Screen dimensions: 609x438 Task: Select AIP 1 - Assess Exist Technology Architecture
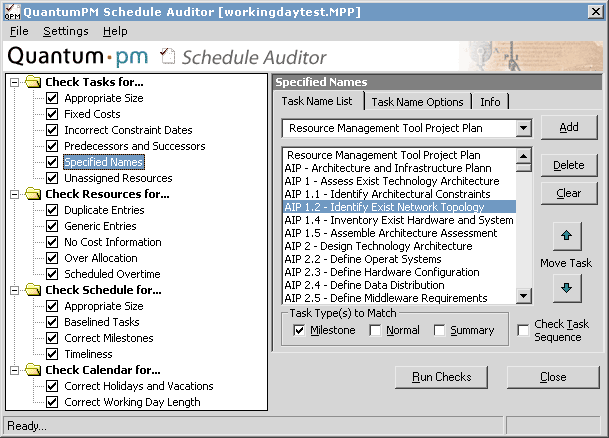click(x=399, y=181)
